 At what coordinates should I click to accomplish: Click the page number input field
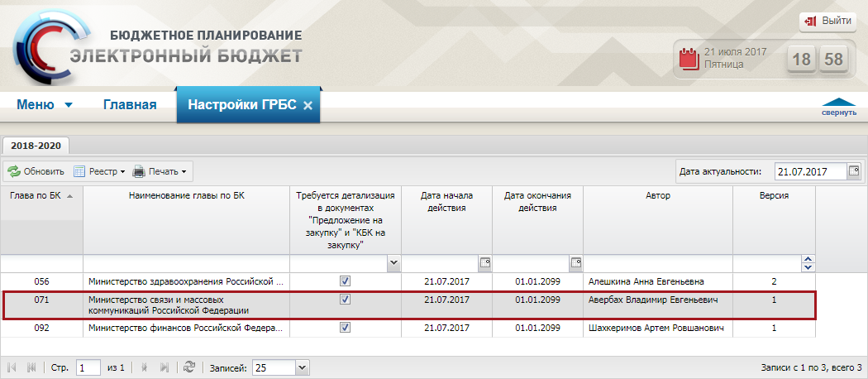point(88,367)
